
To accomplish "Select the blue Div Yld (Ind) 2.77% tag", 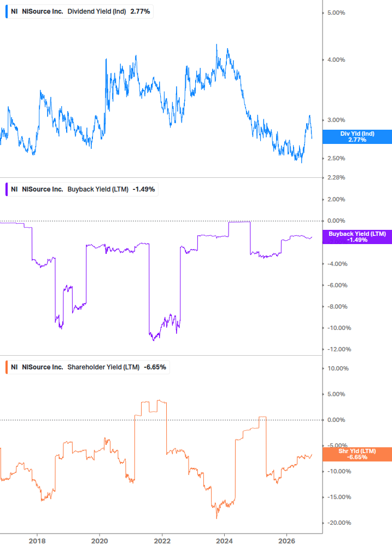I will pyautogui.click(x=357, y=137).
